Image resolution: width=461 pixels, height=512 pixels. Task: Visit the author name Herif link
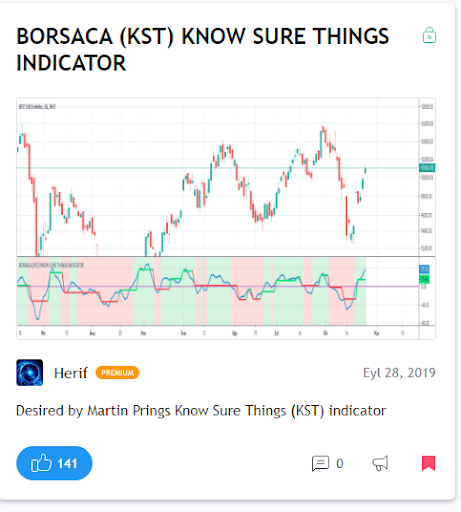71,373
